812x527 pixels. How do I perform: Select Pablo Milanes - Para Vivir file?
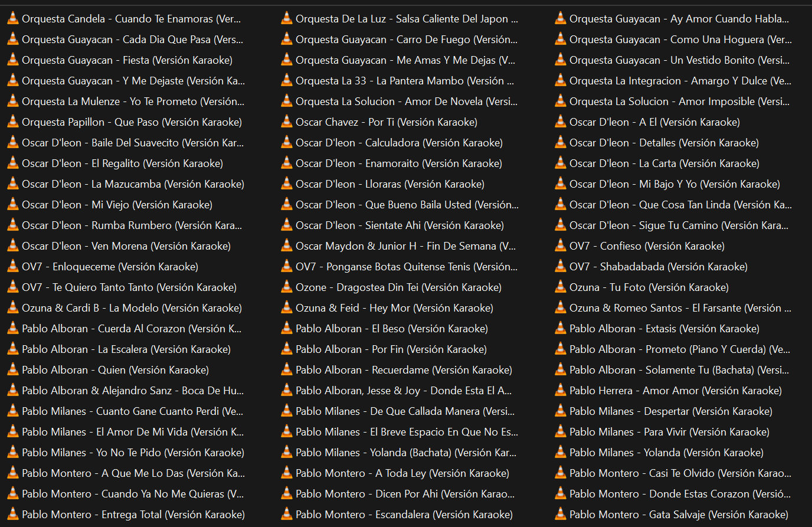(x=669, y=432)
